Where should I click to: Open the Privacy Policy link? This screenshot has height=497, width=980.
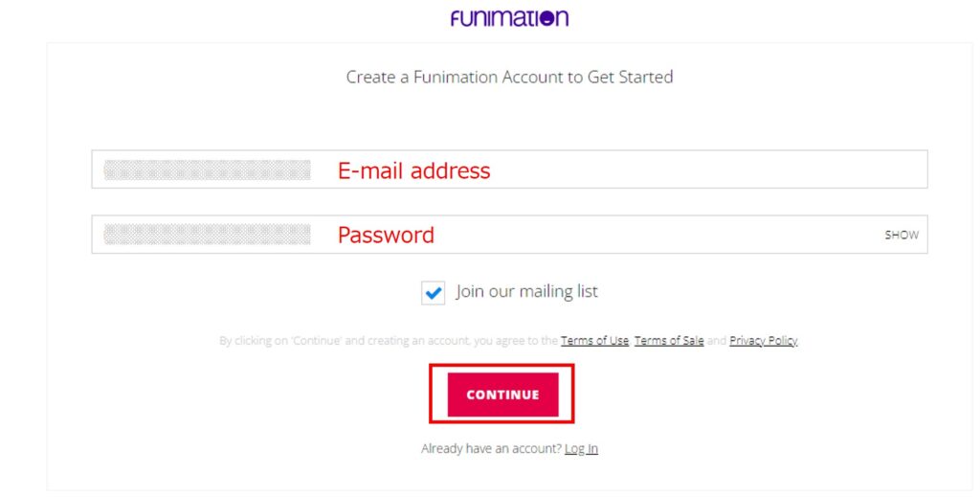click(x=763, y=341)
